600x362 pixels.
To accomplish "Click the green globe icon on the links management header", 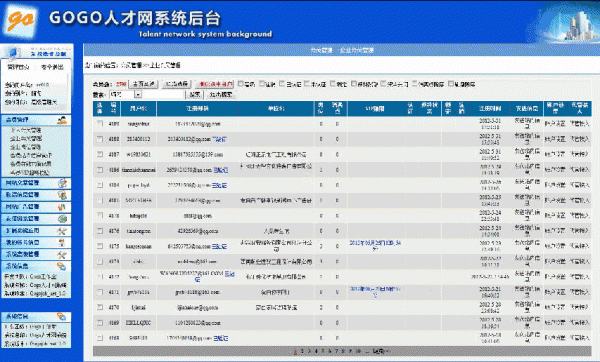I will pos(62,219).
